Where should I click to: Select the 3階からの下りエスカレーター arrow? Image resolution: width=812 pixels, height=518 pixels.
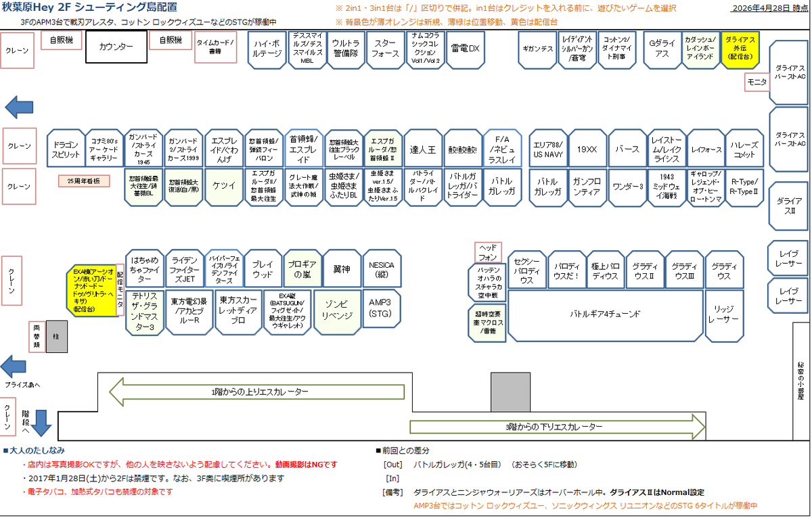click(557, 427)
